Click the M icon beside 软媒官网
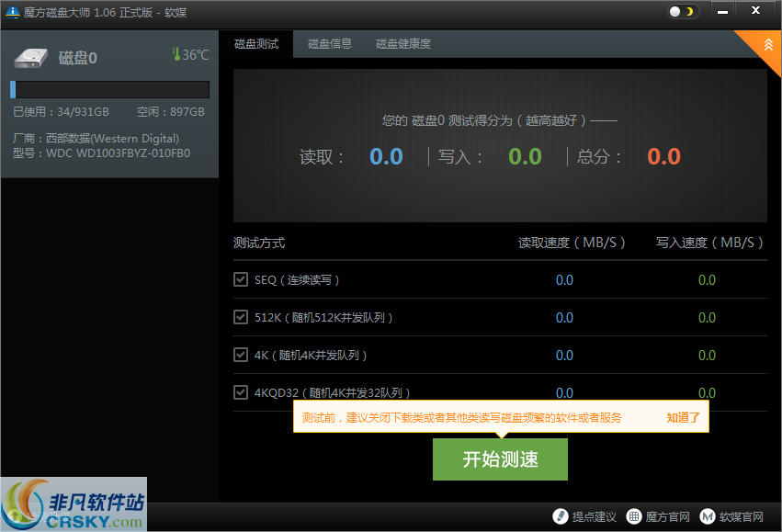The height and width of the screenshot is (532, 782). 707,516
